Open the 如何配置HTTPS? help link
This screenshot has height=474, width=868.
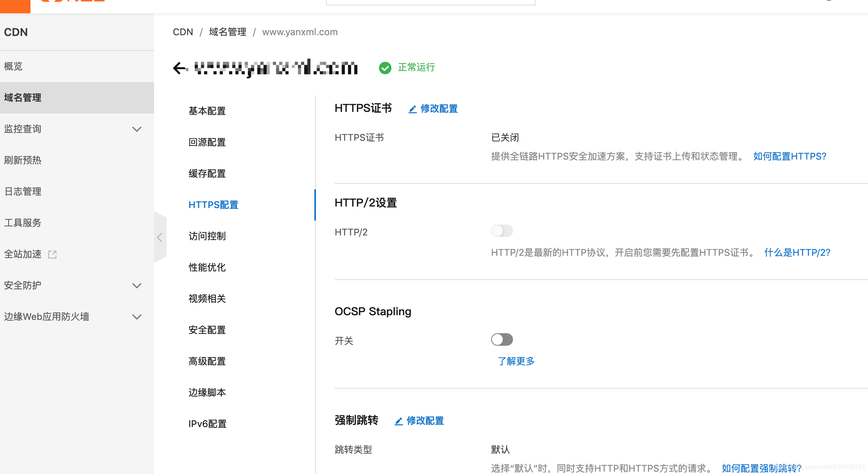790,156
